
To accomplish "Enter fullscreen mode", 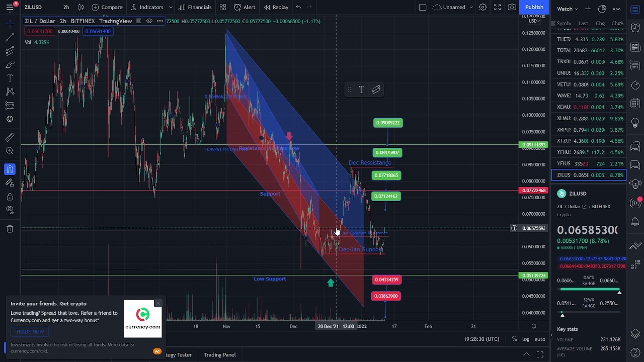I will point(497,7).
